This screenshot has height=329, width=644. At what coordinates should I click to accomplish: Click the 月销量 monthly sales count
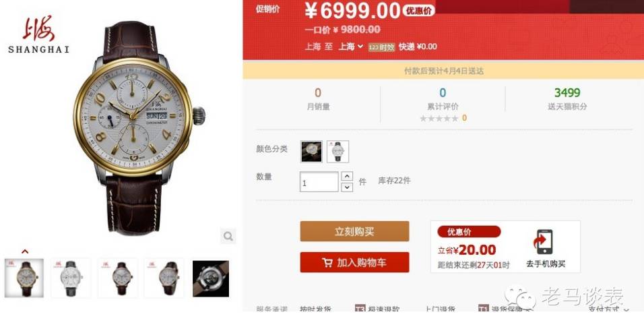tap(318, 92)
